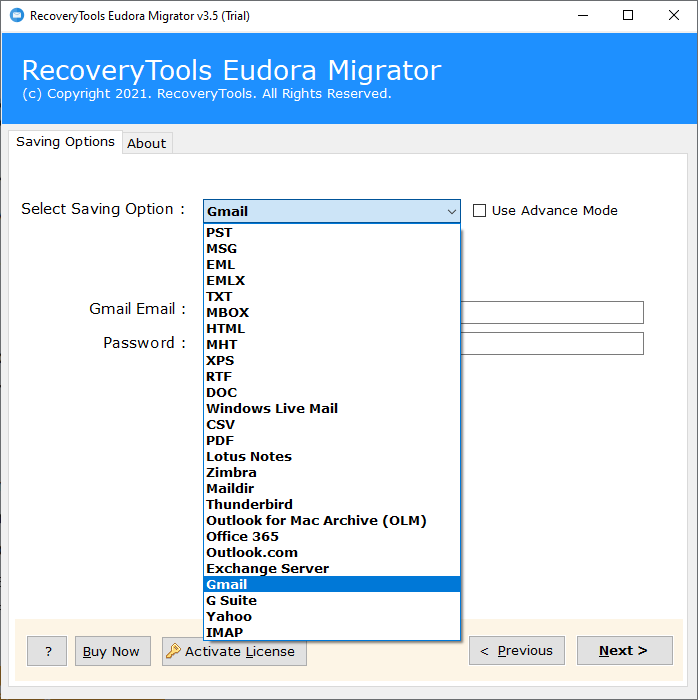
Task: Select HTML saving option
Action: pos(332,329)
